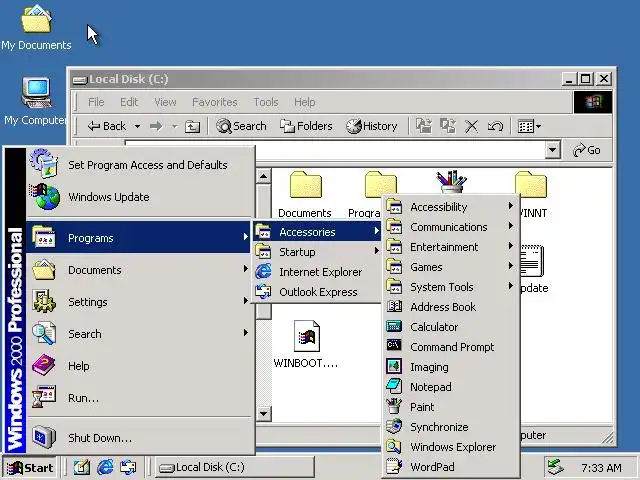Open Windows Explorer from Accessories
Viewport: 640px width, 480px height.
point(451,447)
